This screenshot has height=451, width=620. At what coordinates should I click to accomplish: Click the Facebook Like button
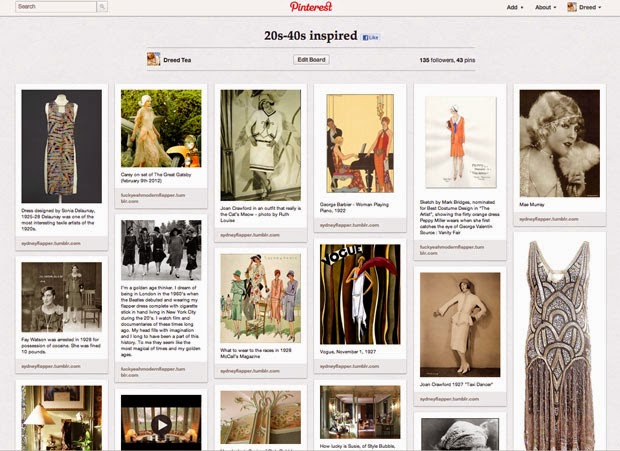(x=370, y=38)
